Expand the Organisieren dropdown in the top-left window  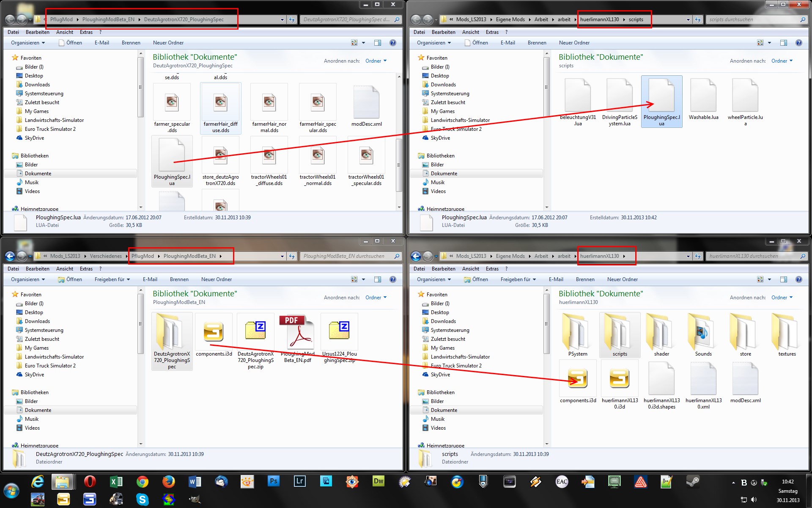click(28, 43)
